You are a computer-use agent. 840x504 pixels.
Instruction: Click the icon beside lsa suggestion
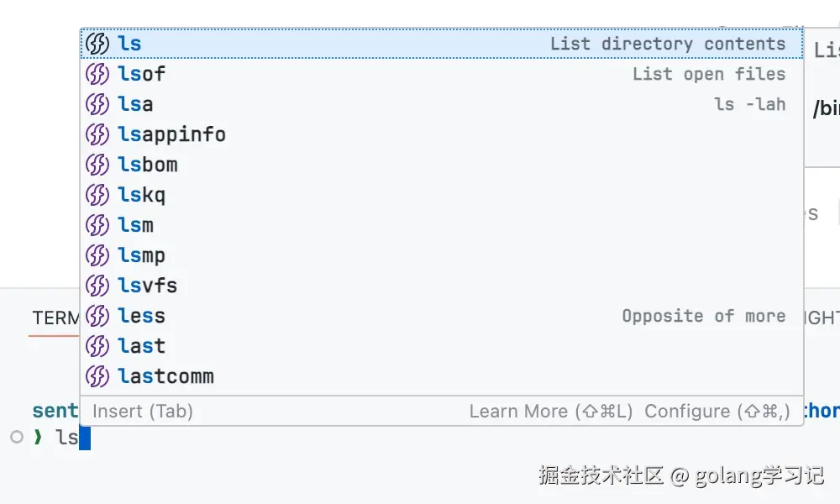point(97,104)
